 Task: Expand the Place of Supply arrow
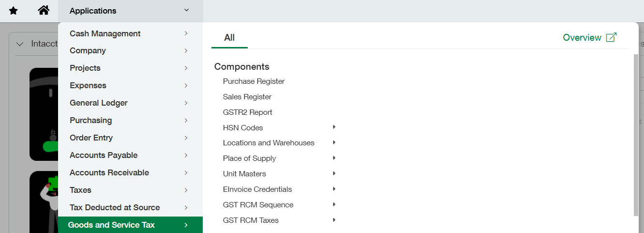(334, 158)
